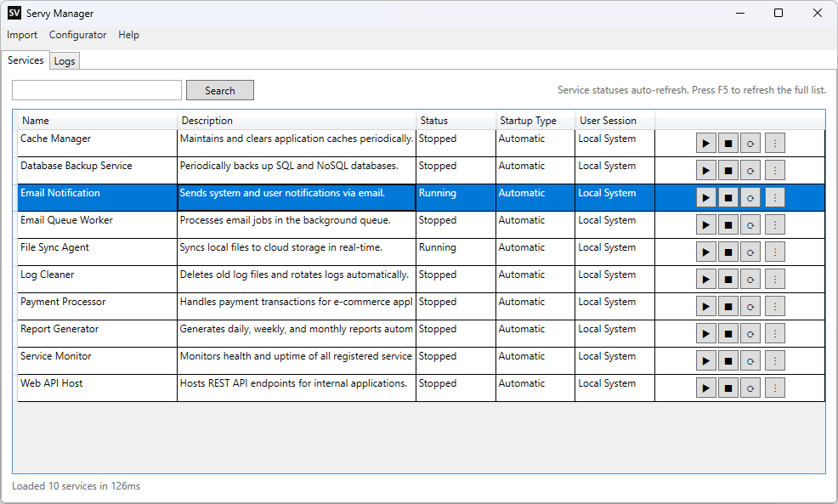The height and width of the screenshot is (504, 838).
Task: Restart the File Sync Agent service
Action: pyautogui.click(x=750, y=252)
